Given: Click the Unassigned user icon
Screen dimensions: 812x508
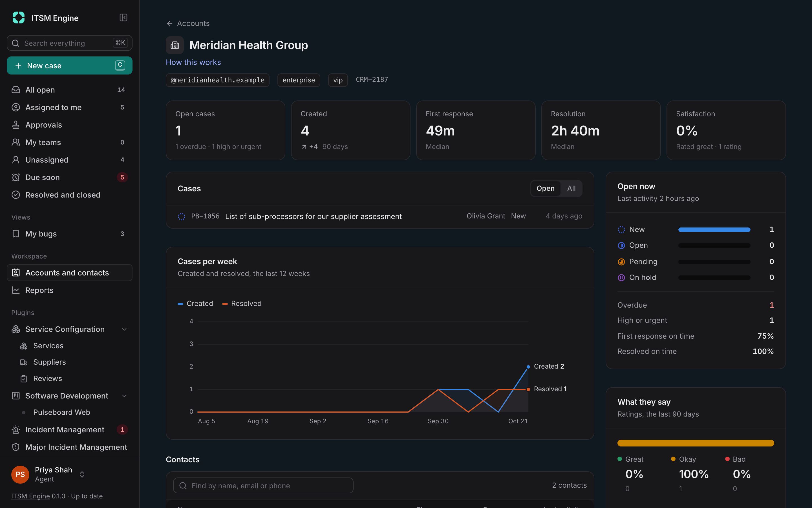Looking at the screenshot, I should [16, 159].
